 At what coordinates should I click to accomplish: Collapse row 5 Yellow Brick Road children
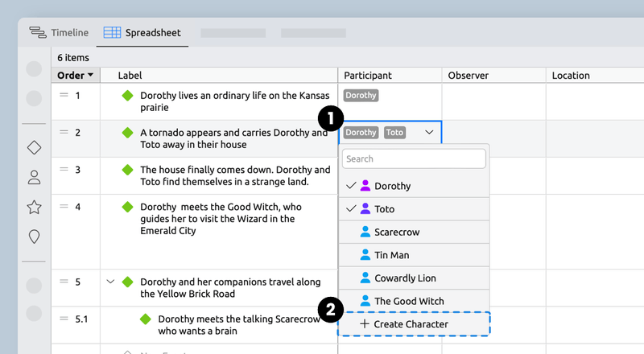(x=110, y=282)
